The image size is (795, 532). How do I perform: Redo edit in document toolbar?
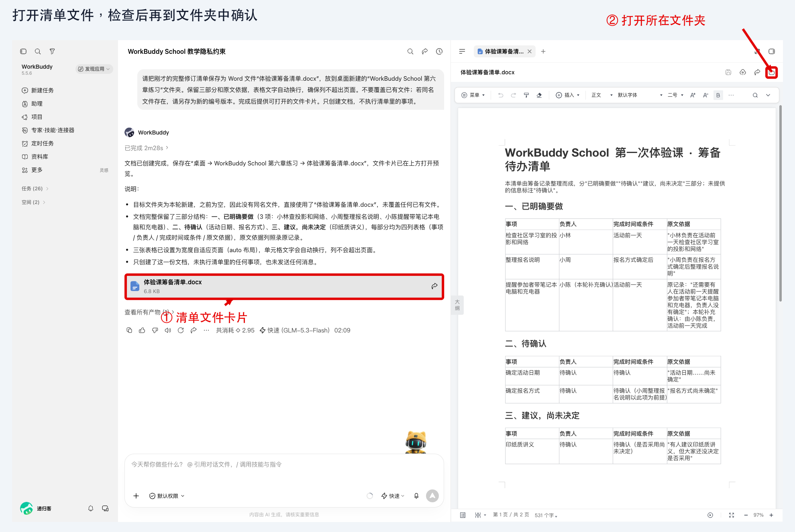[514, 95]
